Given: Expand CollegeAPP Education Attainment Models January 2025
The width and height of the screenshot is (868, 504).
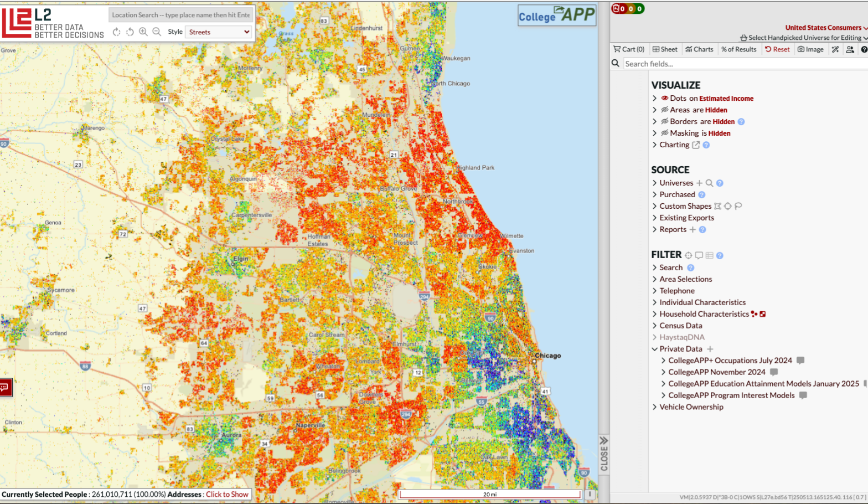Looking at the screenshot, I should click(x=663, y=384).
